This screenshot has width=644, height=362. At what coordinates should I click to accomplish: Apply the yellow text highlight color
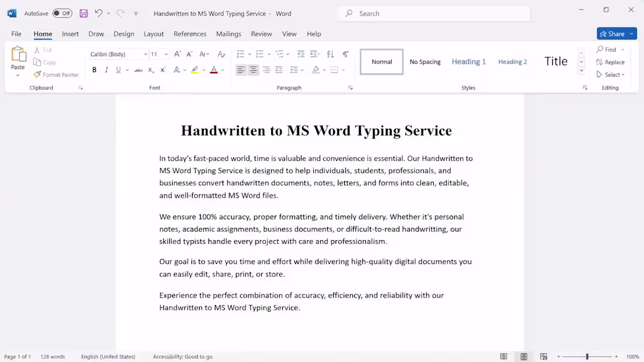click(x=195, y=70)
